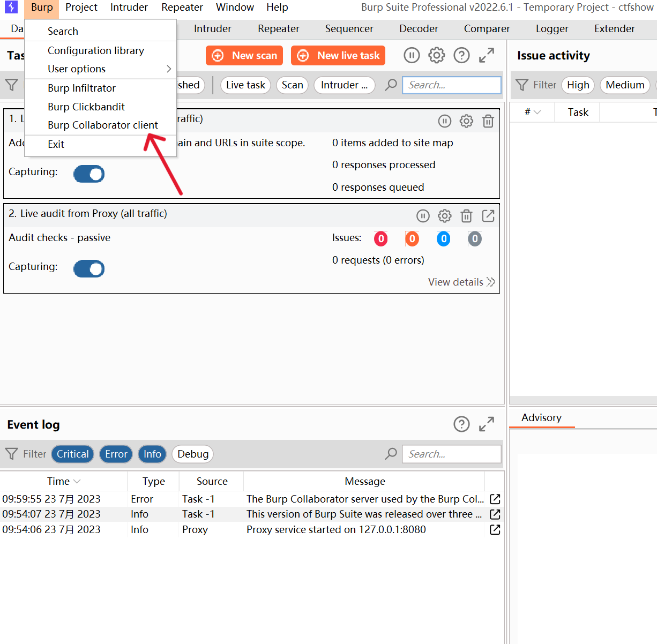
Task: Toggle the Scan task filter pill
Action: (x=293, y=85)
